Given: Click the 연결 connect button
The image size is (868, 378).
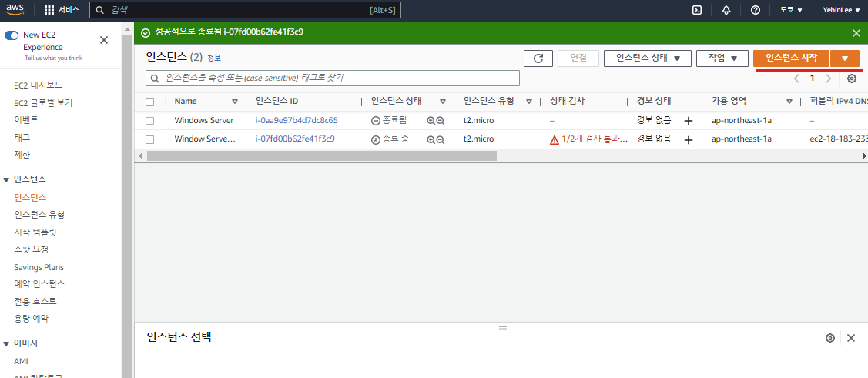Looking at the screenshot, I should [578, 58].
